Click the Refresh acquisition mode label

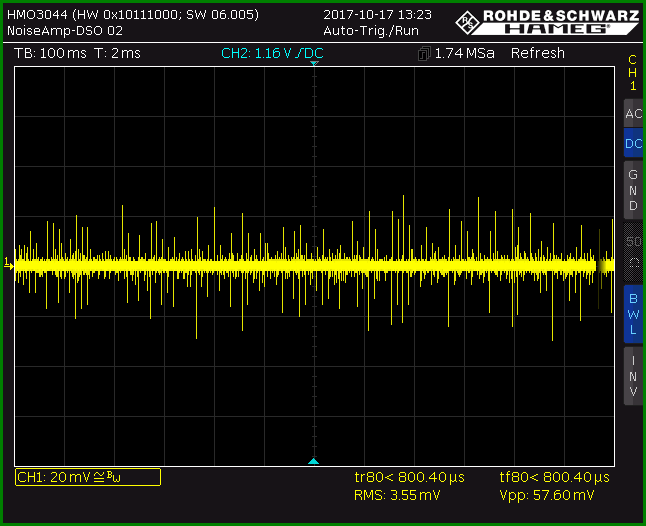pos(538,53)
